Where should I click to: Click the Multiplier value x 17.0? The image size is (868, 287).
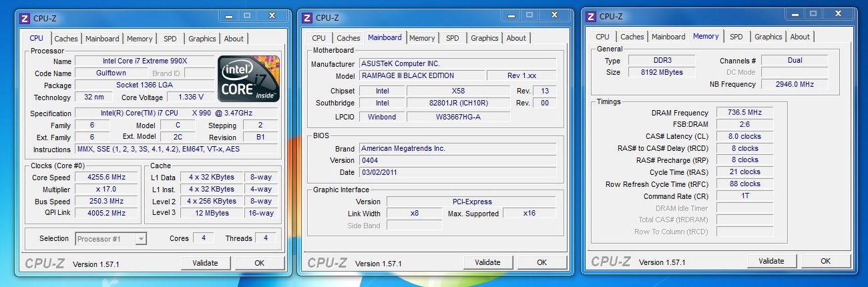tap(107, 190)
